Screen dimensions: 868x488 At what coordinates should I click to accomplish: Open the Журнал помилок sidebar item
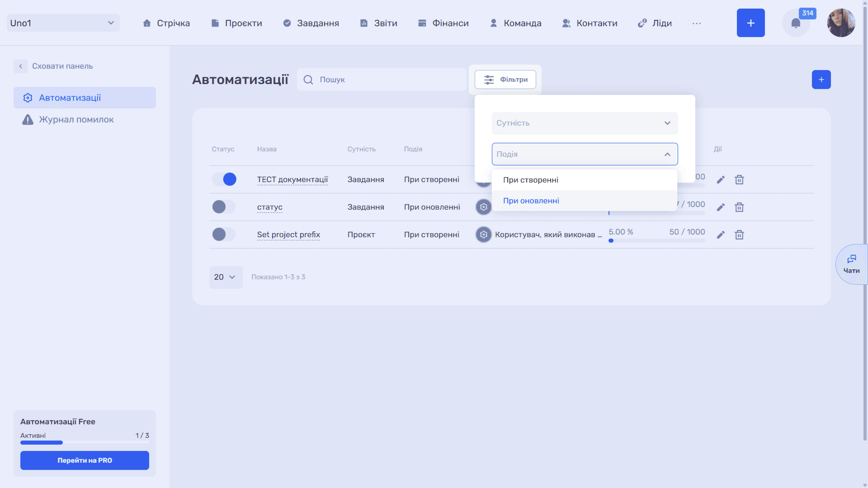tap(85, 120)
